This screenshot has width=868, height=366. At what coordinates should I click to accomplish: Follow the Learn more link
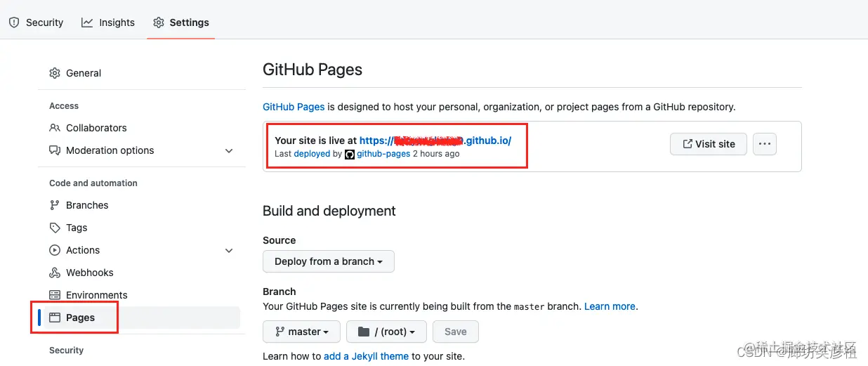coord(610,306)
